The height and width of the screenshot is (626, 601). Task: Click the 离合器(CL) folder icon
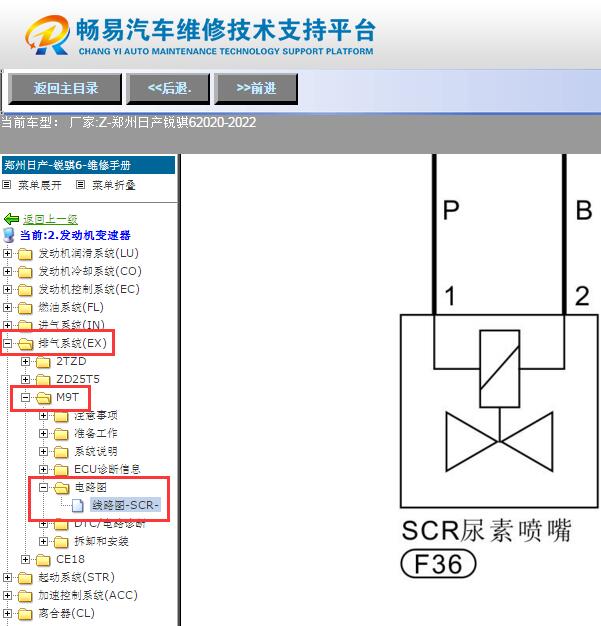(x=25, y=614)
